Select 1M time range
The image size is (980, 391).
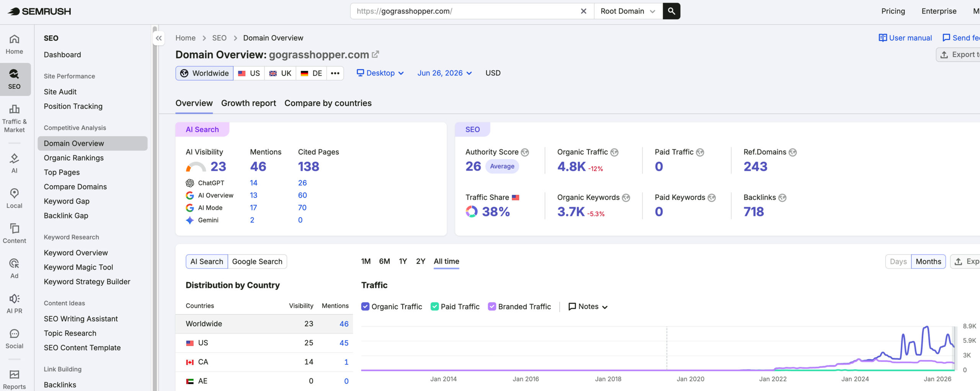(366, 261)
